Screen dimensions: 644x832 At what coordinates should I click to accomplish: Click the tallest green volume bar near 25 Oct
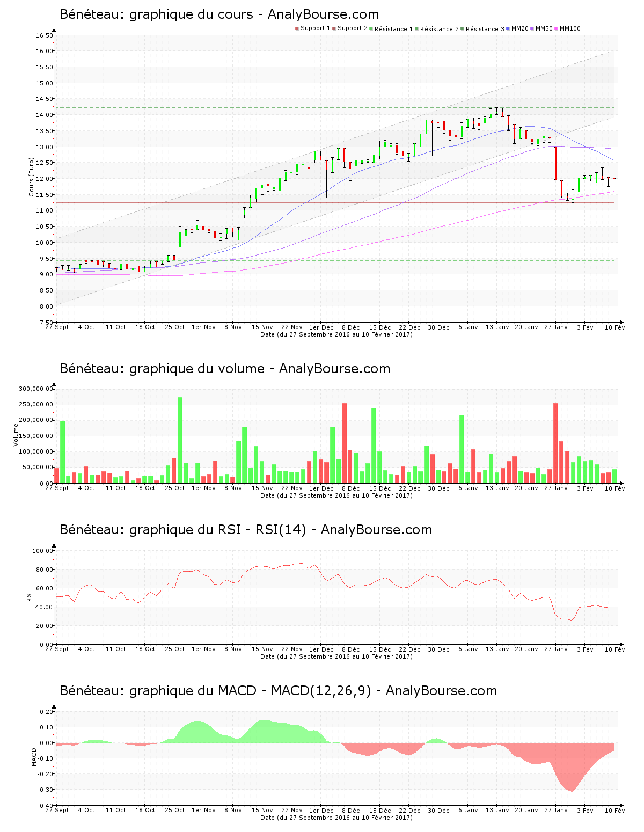[180, 440]
